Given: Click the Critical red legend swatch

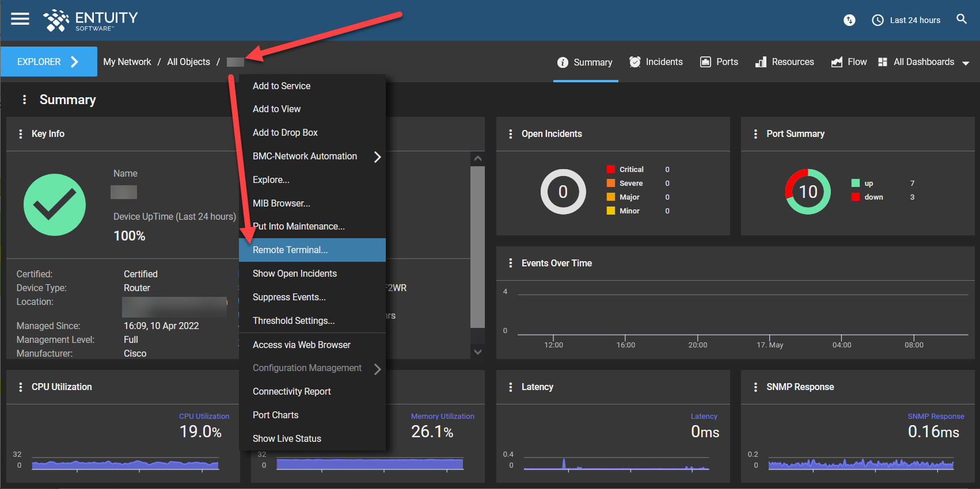Looking at the screenshot, I should (x=611, y=169).
